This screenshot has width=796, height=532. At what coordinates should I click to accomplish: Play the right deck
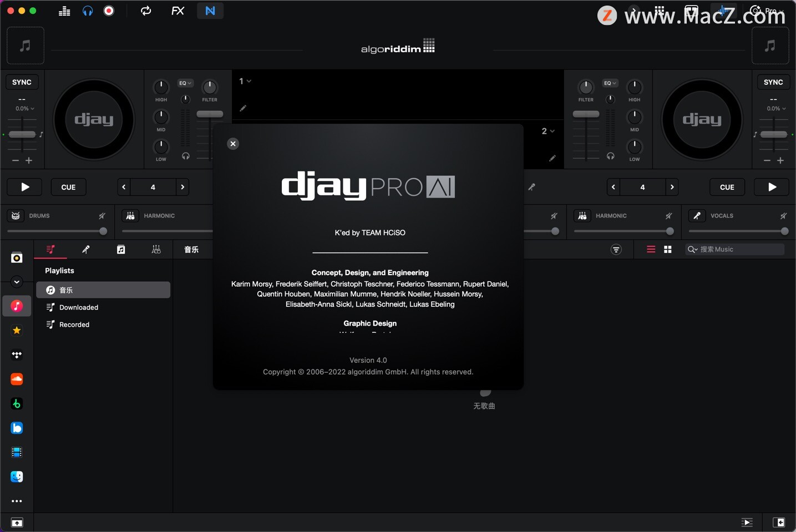click(772, 187)
